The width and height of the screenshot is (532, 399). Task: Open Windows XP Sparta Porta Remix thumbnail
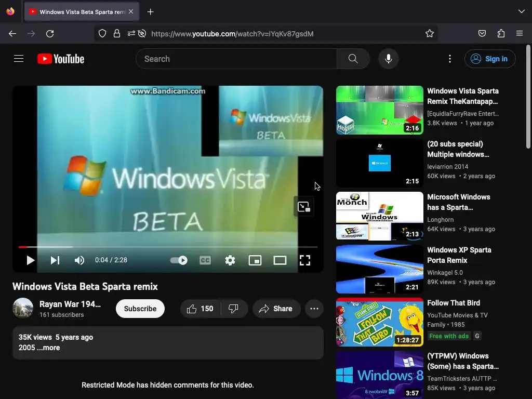click(x=380, y=269)
